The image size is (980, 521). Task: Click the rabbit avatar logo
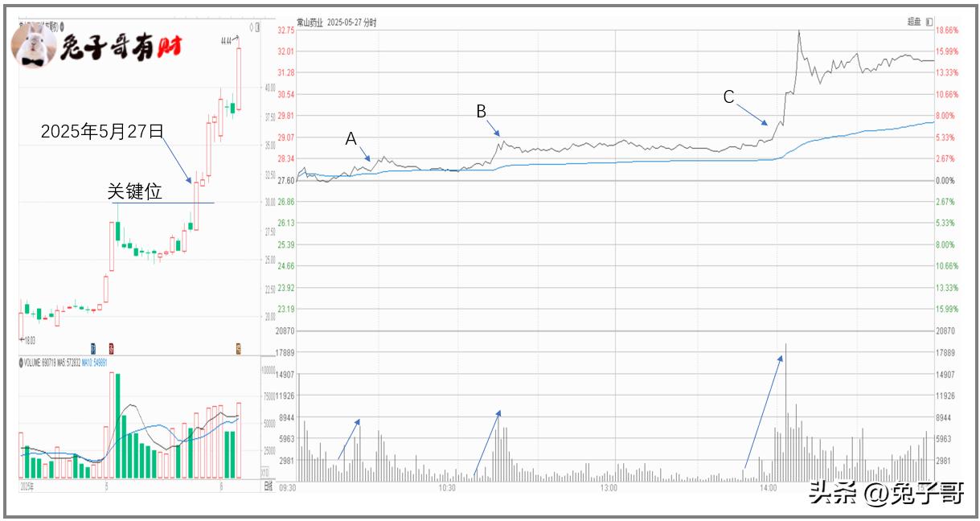click(34, 44)
